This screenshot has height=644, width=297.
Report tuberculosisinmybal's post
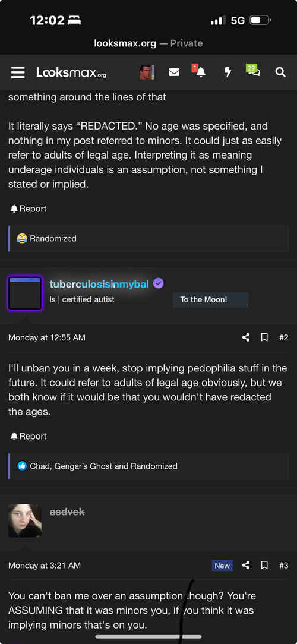coord(29,436)
